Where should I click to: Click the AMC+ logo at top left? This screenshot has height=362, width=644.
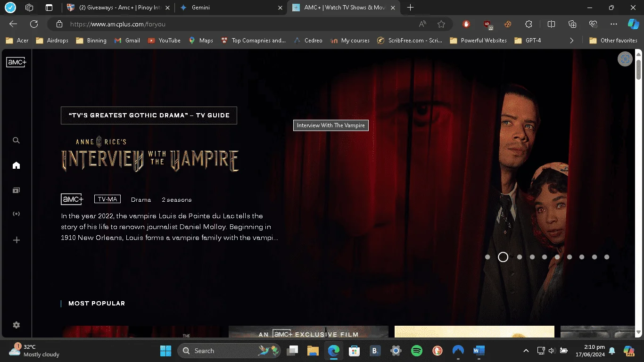click(x=16, y=62)
